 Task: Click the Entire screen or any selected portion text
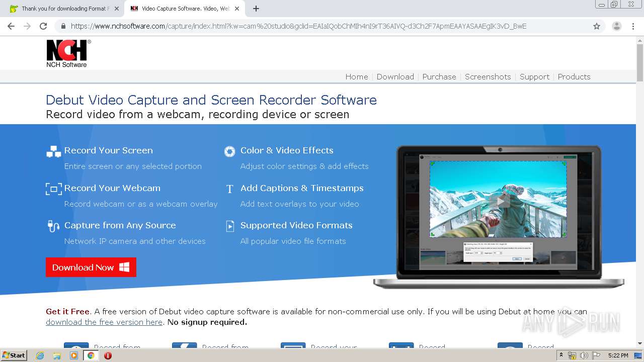pyautogui.click(x=133, y=166)
